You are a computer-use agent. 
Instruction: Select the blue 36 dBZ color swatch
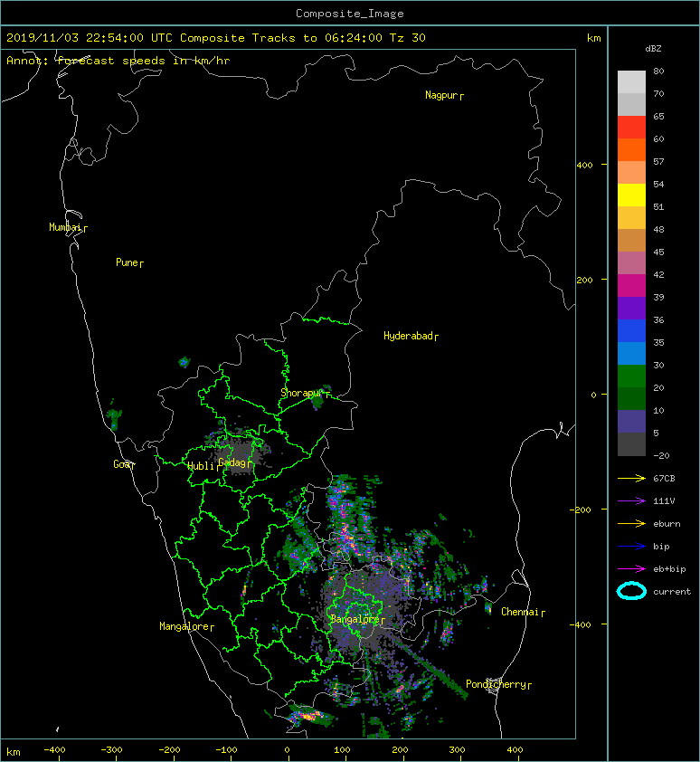pyautogui.click(x=631, y=330)
